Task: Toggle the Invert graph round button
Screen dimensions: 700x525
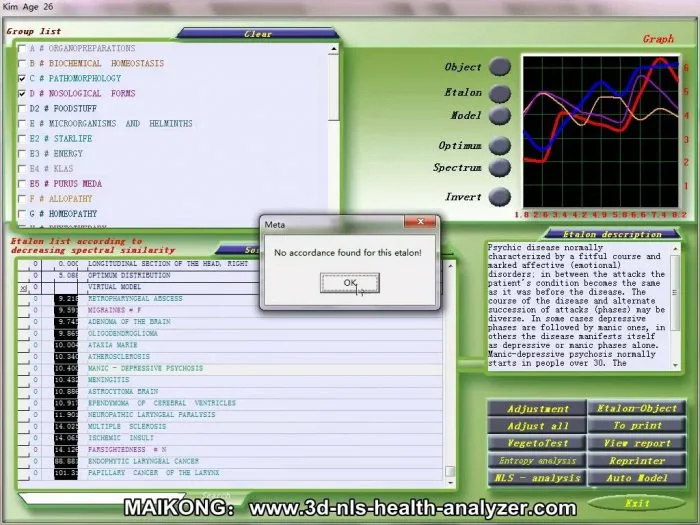Action: coord(500,197)
